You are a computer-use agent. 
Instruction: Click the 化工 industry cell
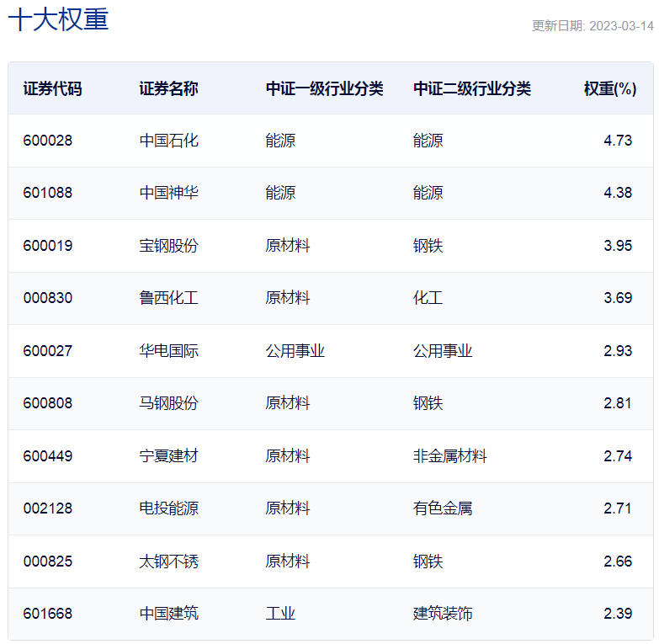pos(428,298)
